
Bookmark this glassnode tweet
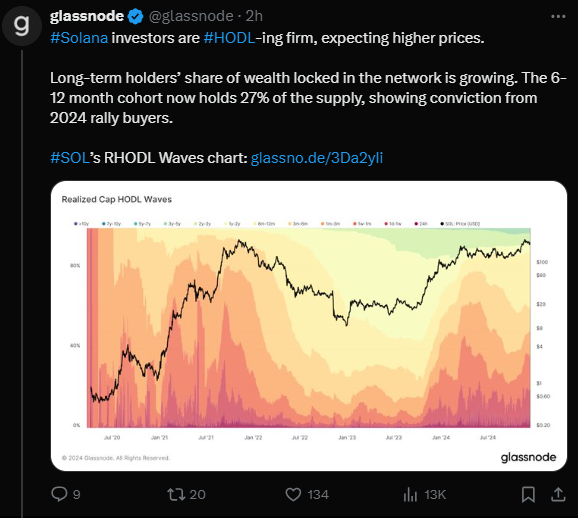(528, 494)
